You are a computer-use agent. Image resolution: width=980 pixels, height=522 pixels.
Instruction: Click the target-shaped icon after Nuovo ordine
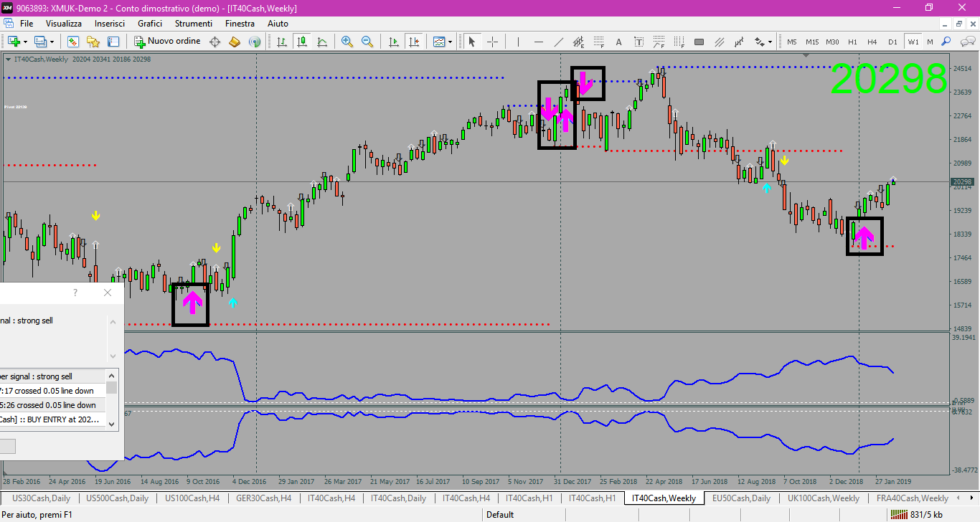click(x=215, y=42)
